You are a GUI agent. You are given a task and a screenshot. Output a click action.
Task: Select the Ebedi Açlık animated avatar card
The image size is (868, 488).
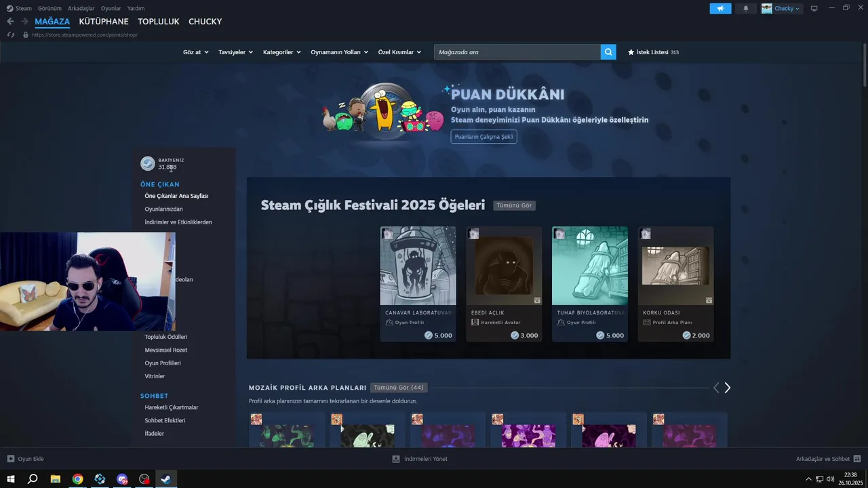tap(504, 284)
